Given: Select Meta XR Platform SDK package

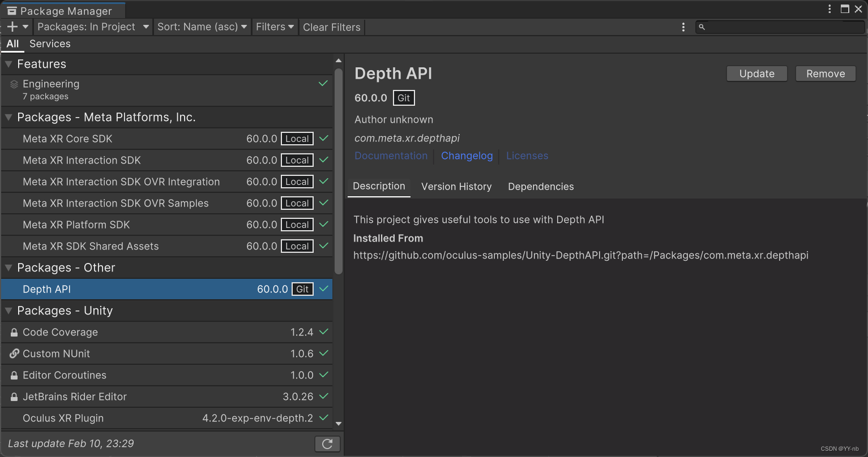Looking at the screenshot, I should [x=166, y=225].
